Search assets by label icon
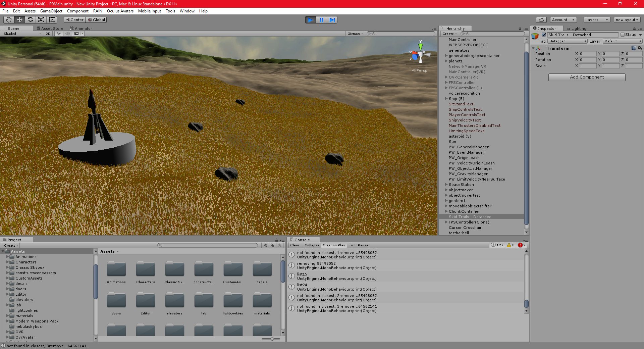The image size is (644, 349). (x=272, y=245)
